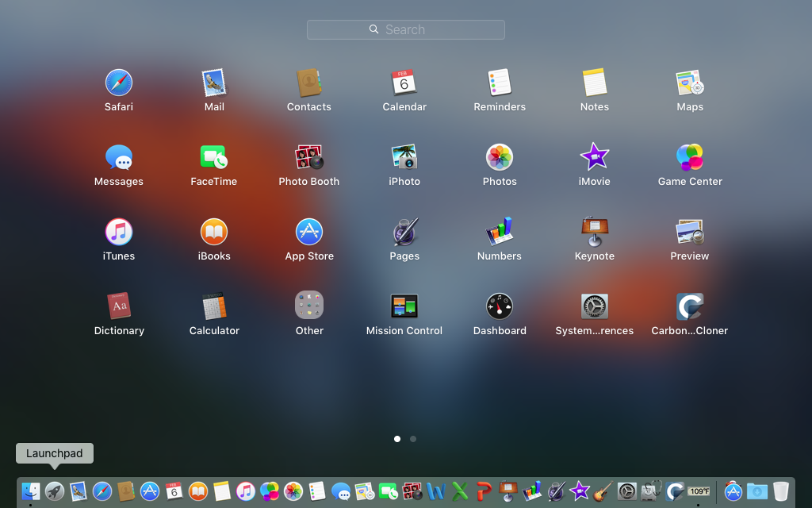This screenshot has width=812, height=508.
Task: Open System Preferences in the Launchpad grid
Action: 595,306
